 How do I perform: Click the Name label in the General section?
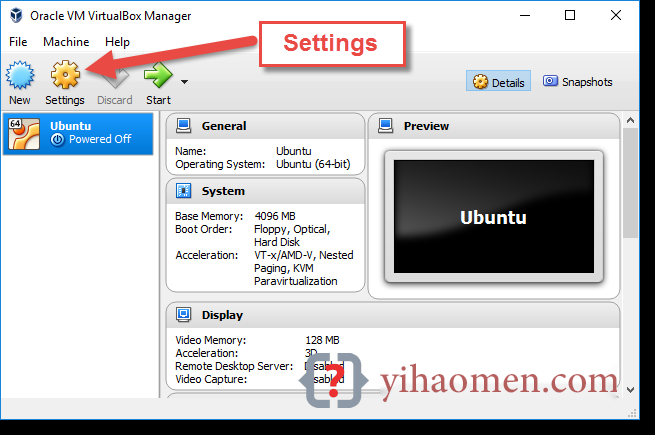pyautogui.click(x=190, y=151)
